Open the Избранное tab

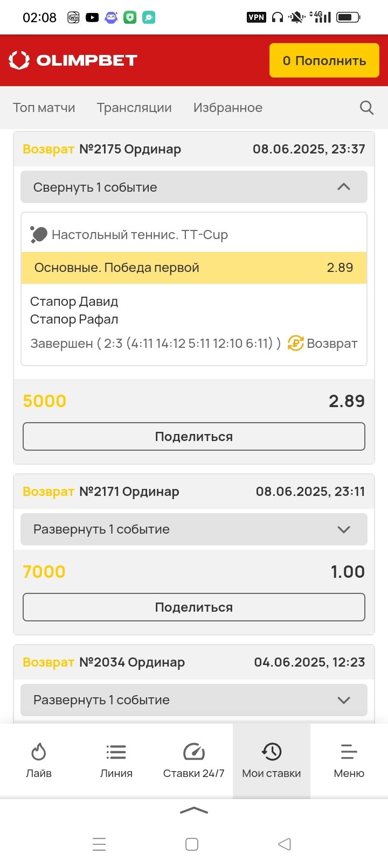pyautogui.click(x=228, y=108)
